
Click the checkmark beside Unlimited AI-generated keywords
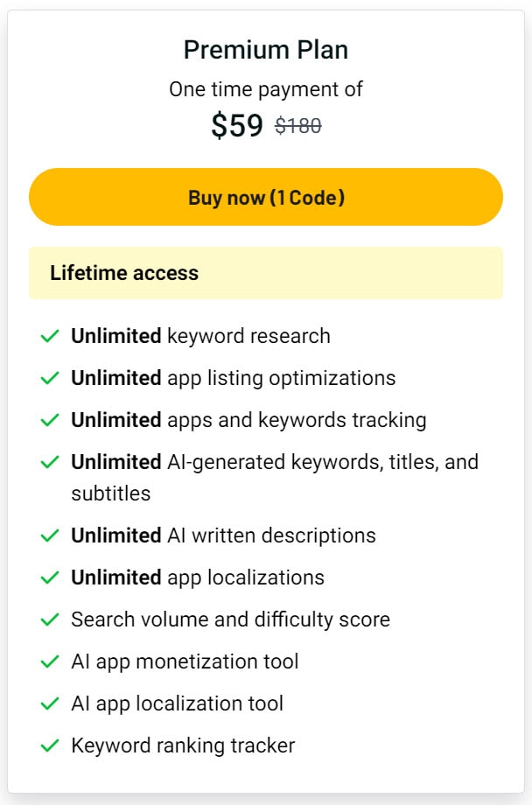tap(50, 462)
